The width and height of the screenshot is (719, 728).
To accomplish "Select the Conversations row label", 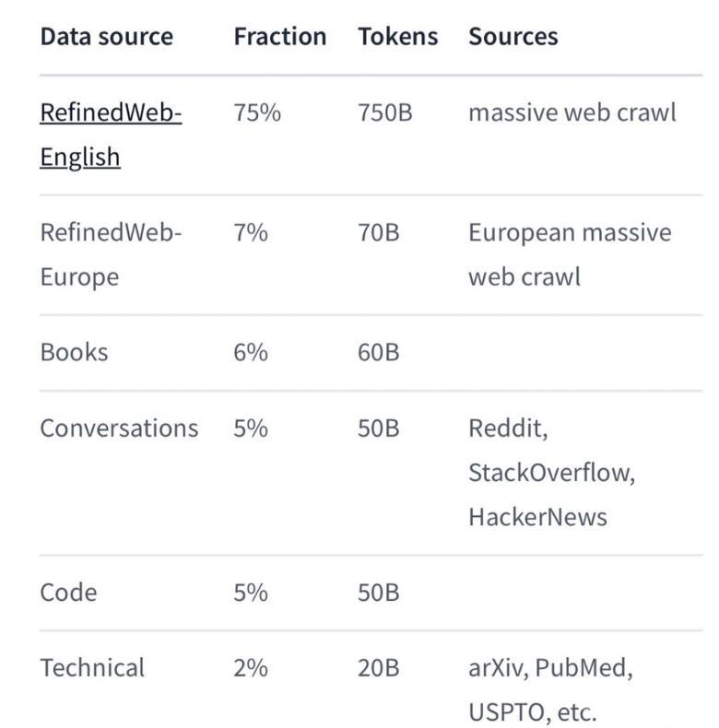I will [x=119, y=429].
